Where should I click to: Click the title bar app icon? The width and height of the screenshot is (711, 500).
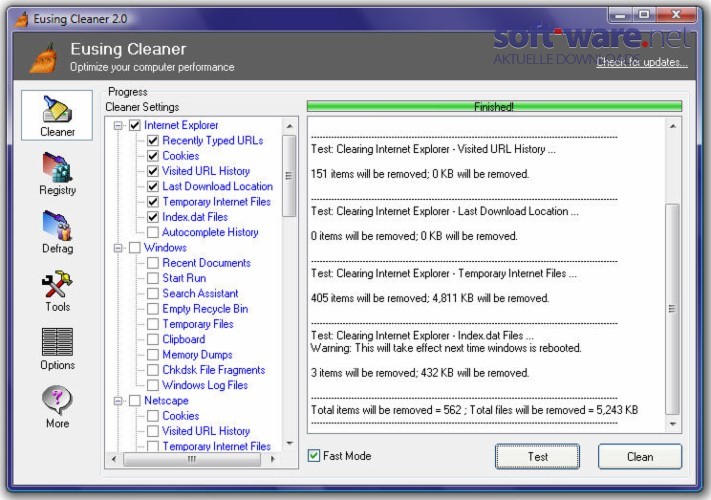21,19
